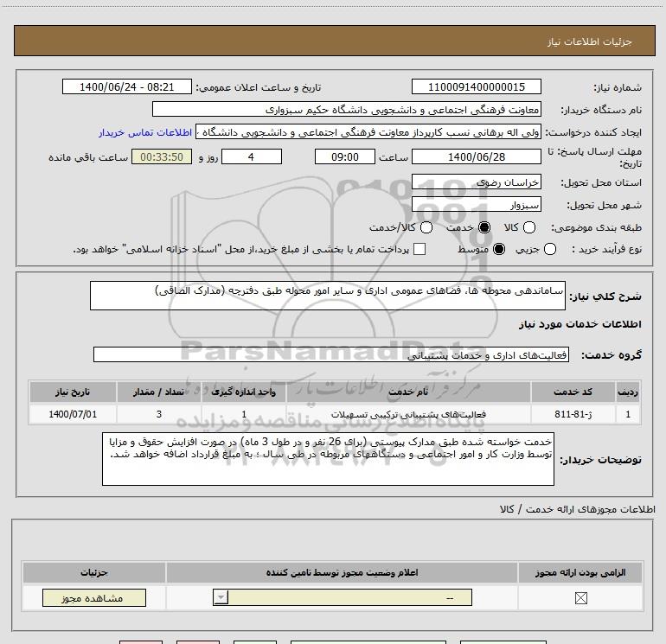This screenshot has width=666, height=644.
Task: Click the cell فعالیت‌های پشتیبانی ترکیبی تسهیلات
Action: [408, 414]
